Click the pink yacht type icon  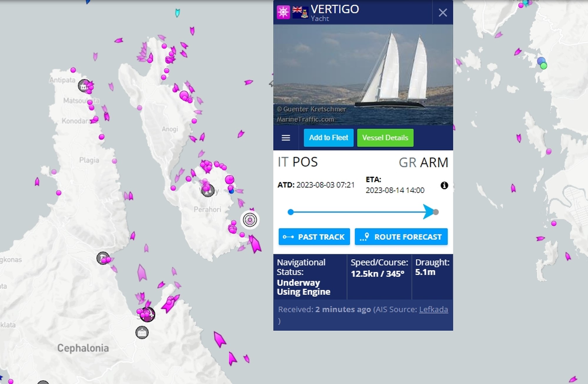[x=283, y=12]
